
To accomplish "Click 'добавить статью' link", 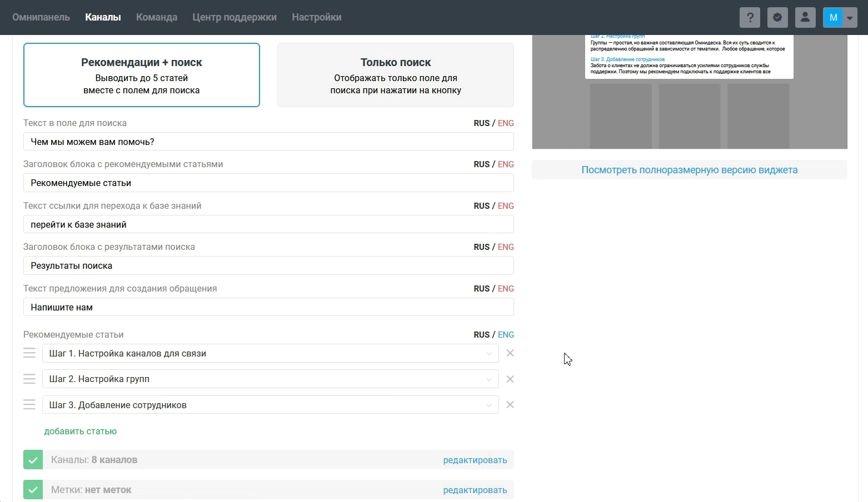I will [81, 431].
